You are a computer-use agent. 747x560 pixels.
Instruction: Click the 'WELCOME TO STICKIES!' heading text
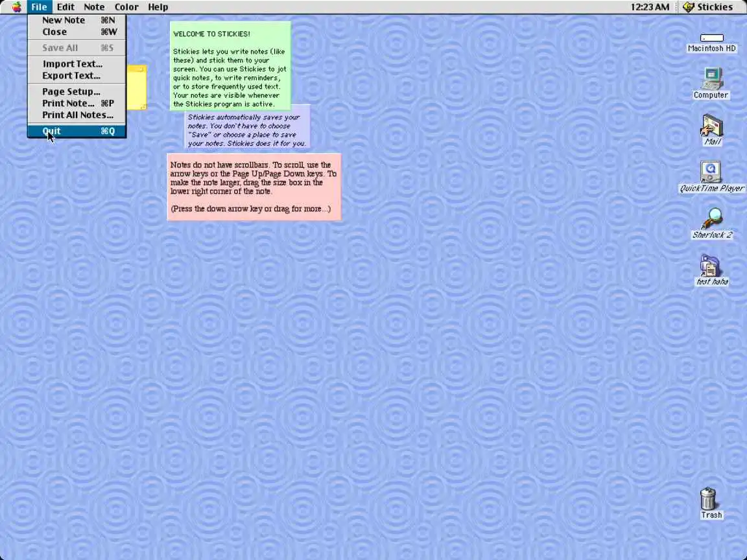tap(211, 34)
